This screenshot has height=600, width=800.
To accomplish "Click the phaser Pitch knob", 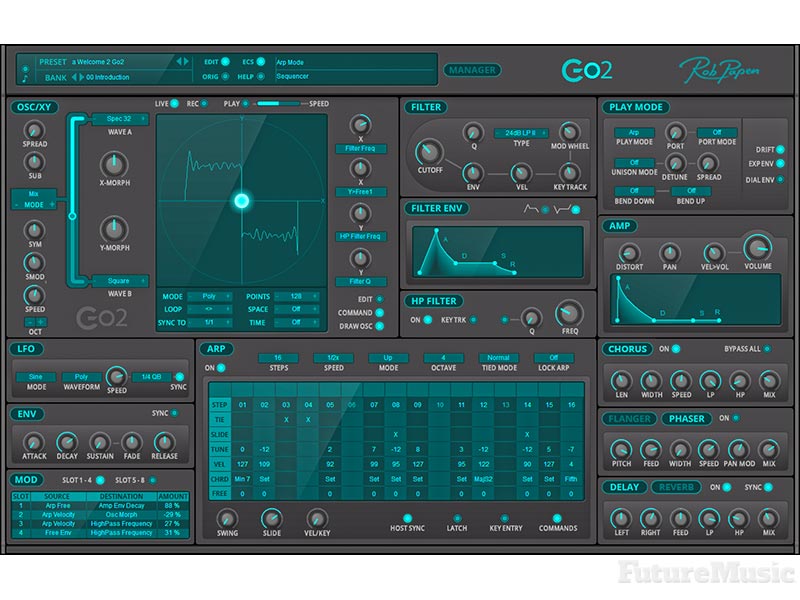I will (621, 449).
